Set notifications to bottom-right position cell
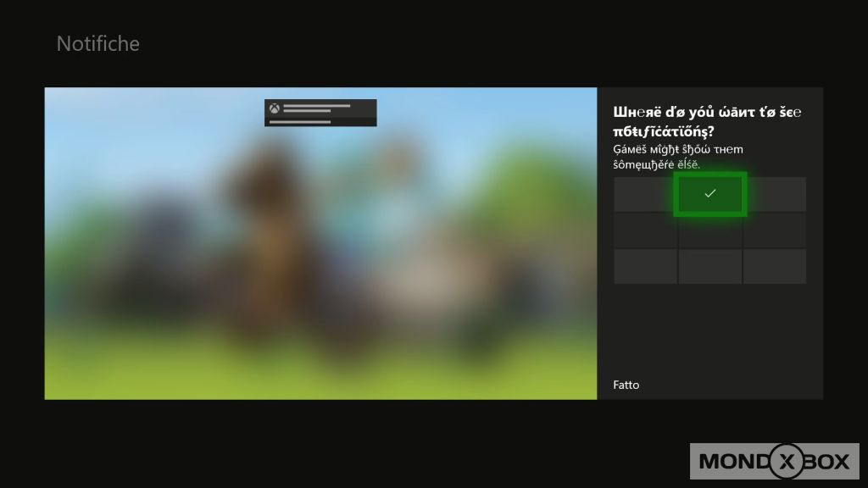This screenshot has height=488, width=868. pos(775,267)
